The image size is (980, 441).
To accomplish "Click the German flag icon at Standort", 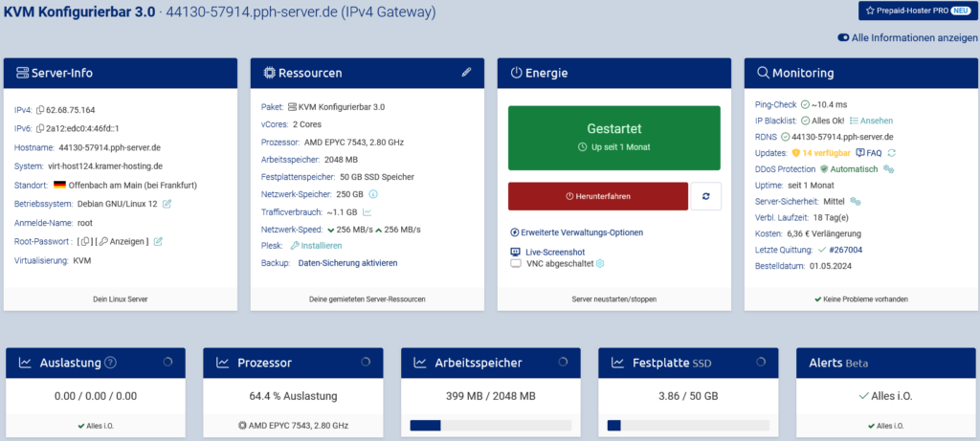I will point(60,186).
